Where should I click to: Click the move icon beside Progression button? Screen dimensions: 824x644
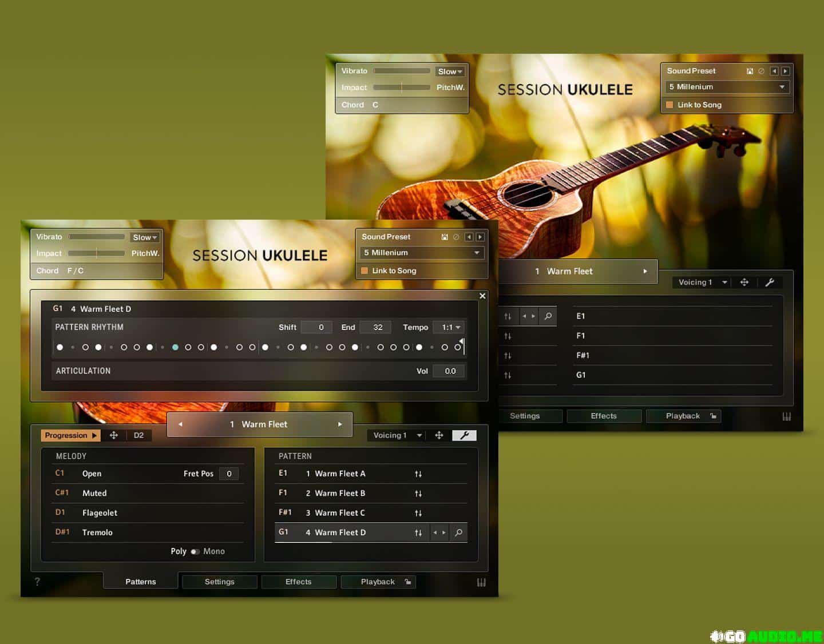(x=114, y=435)
